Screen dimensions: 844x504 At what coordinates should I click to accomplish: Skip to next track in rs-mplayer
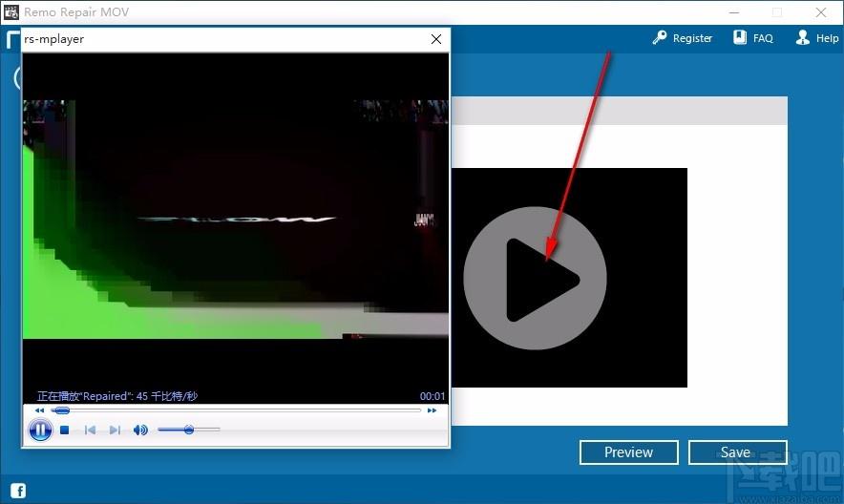tap(115, 430)
